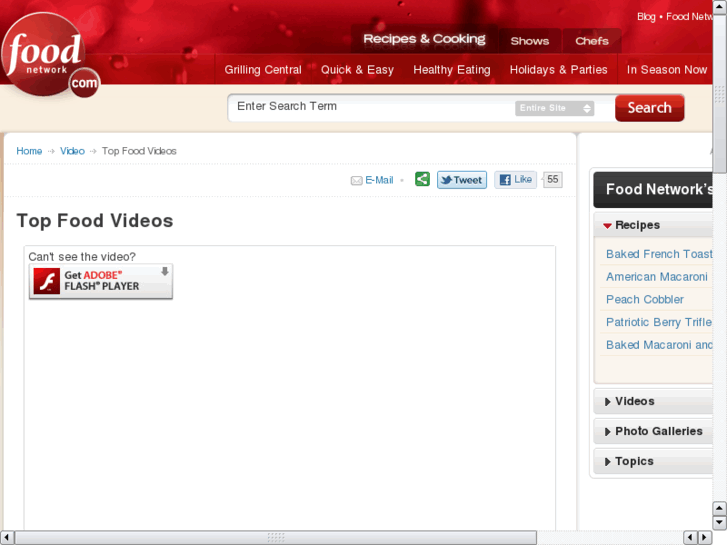Screen dimensions: 727x545
Task: Click the vertical scrollbar thumb
Action: 719,93
